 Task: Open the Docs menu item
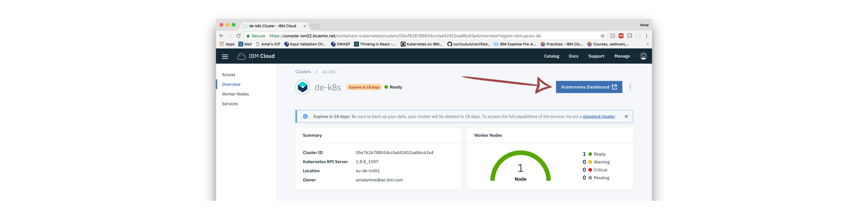573,56
